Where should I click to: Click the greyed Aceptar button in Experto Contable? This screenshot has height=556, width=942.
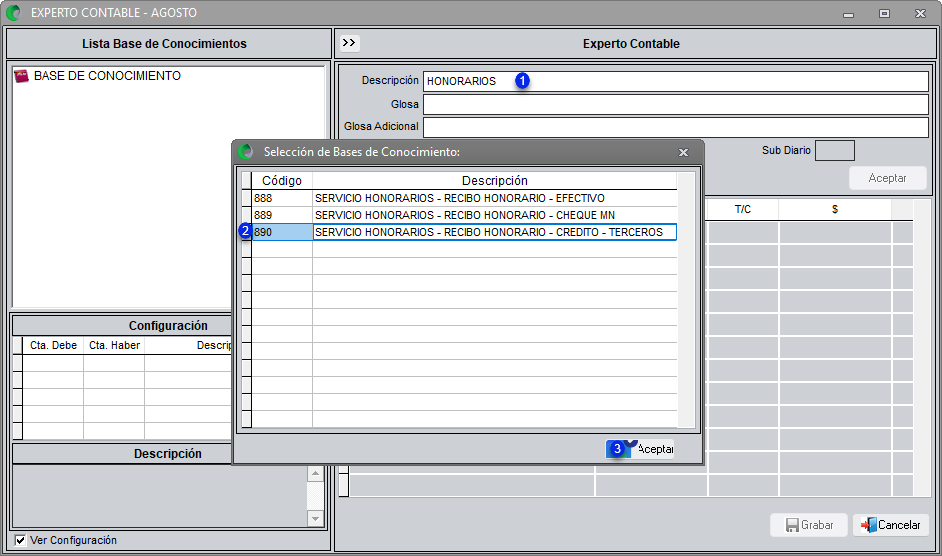[887, 178]
